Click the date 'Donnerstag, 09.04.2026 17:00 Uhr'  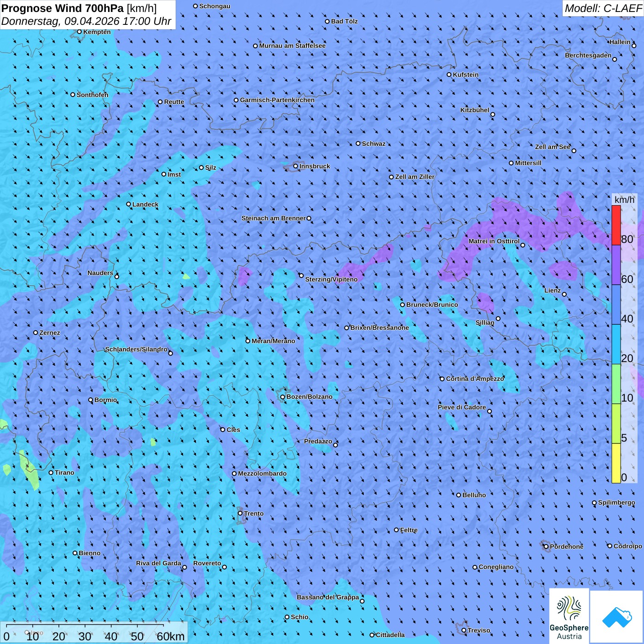click(86, 21)
